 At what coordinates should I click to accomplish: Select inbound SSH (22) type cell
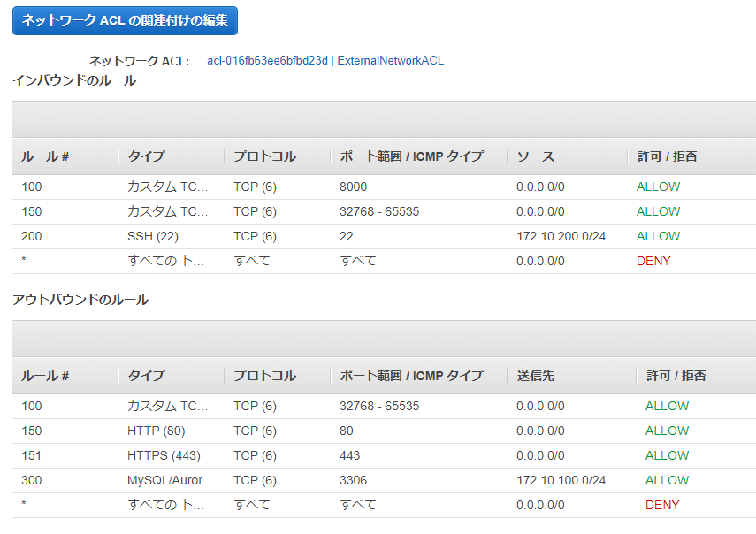point(153,237)
